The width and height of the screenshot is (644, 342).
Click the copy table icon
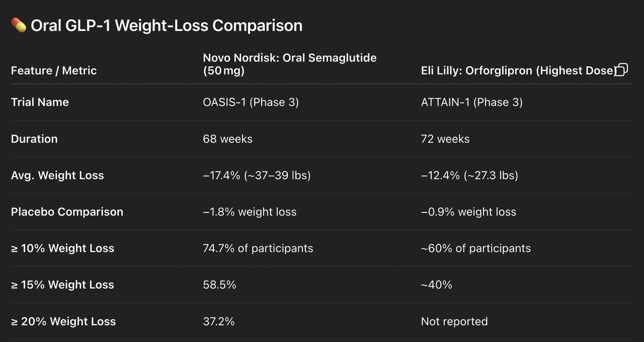click(x=622, y=70)
